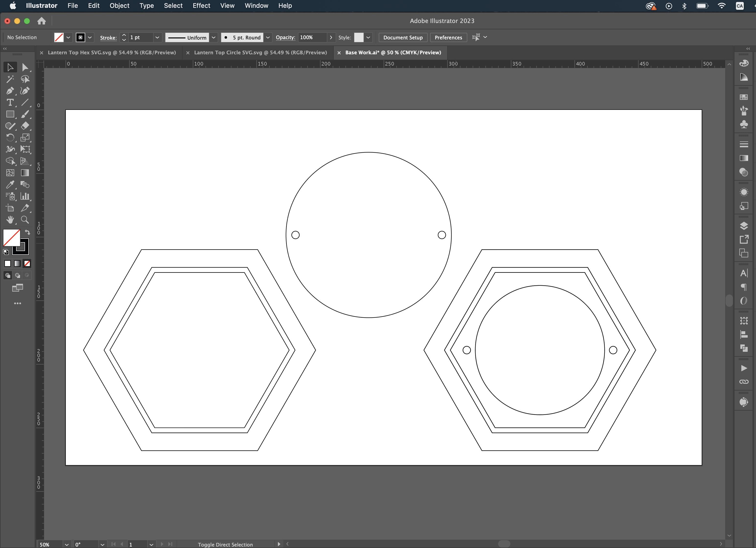
Task: Open the zoom level dropdown at 50%
Action: coord(67,544)
